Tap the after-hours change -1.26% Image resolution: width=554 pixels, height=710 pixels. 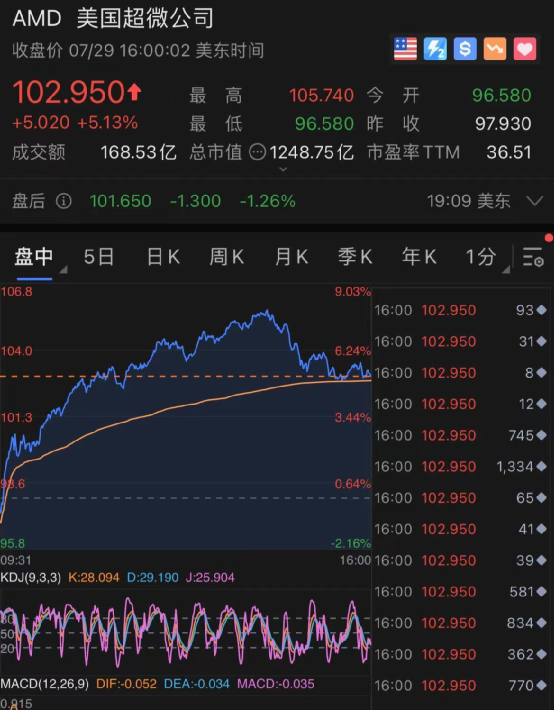268,201
